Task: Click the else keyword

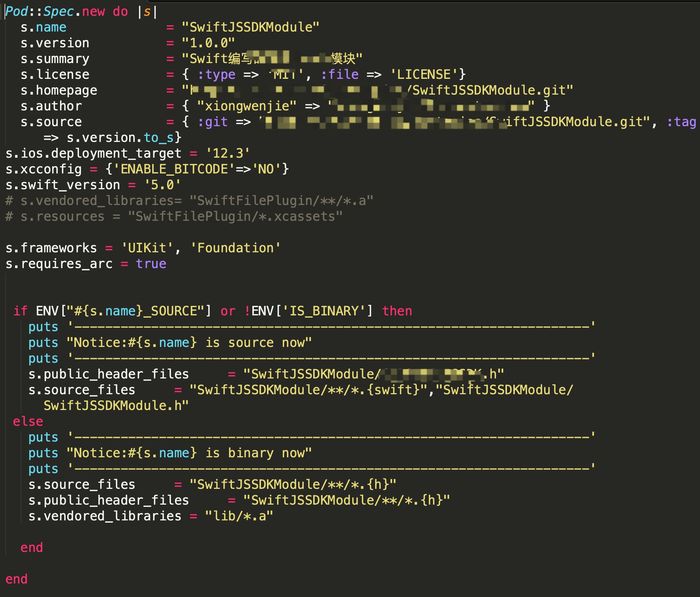Action: point(28,422)
